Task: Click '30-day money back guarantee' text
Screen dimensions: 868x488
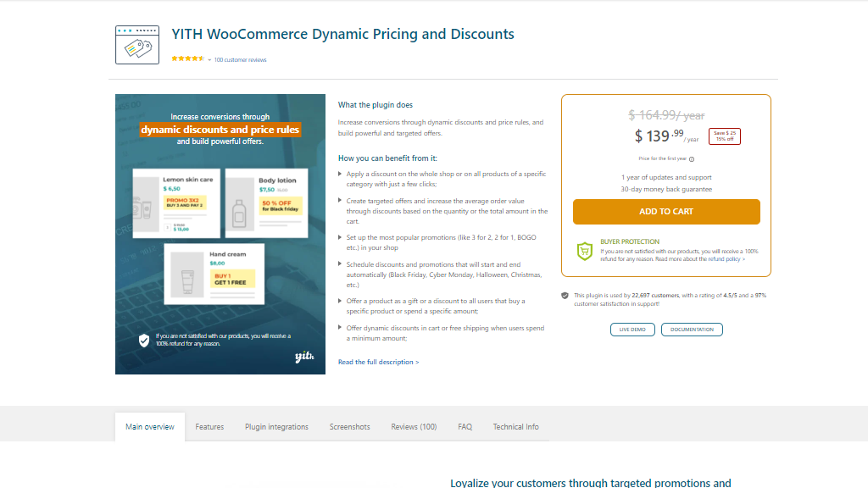Action: coord(666,189)
